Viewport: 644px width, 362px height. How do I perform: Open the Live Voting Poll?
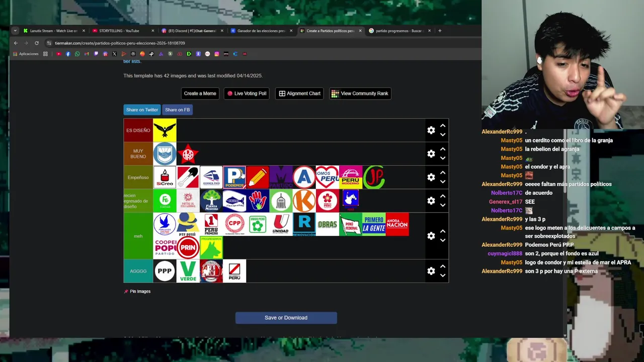point(247,94)
